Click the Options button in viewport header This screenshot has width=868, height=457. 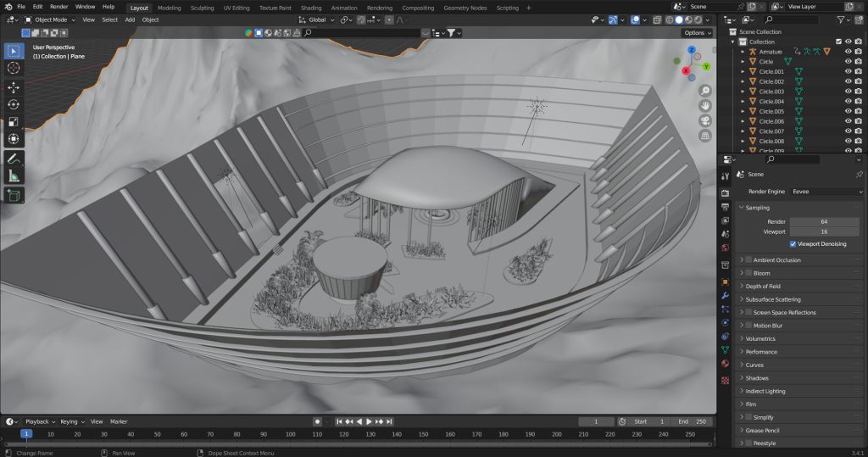click(x=696, y=33)
